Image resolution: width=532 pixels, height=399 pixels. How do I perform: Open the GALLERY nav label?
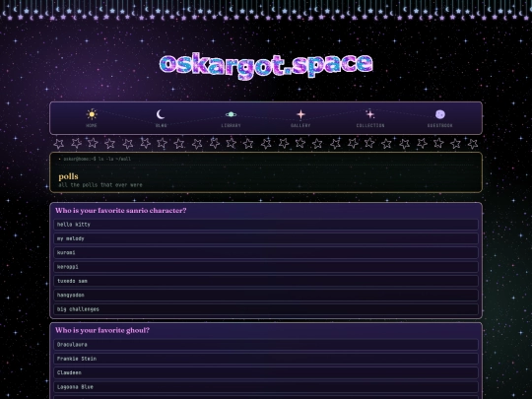[x=300, y=125]
